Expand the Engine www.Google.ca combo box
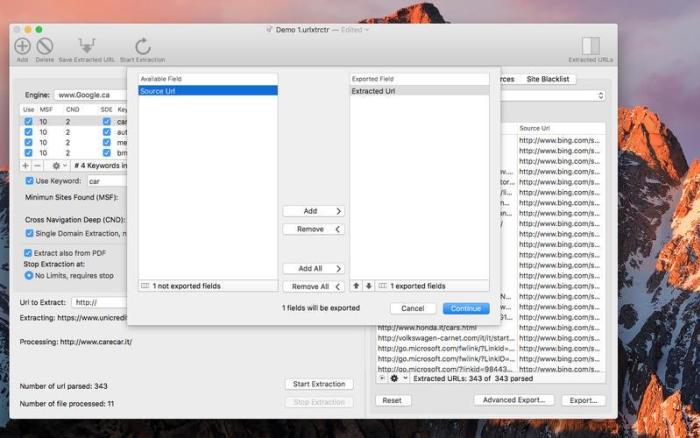The width and height of the screenshot is (700, 438). 91,95
